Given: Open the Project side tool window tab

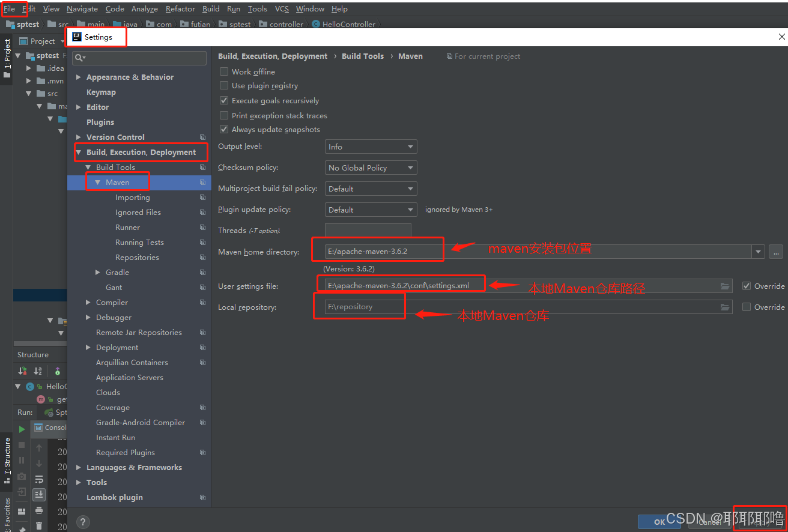Looking at the screenshot, I should (x=7, y=59).
